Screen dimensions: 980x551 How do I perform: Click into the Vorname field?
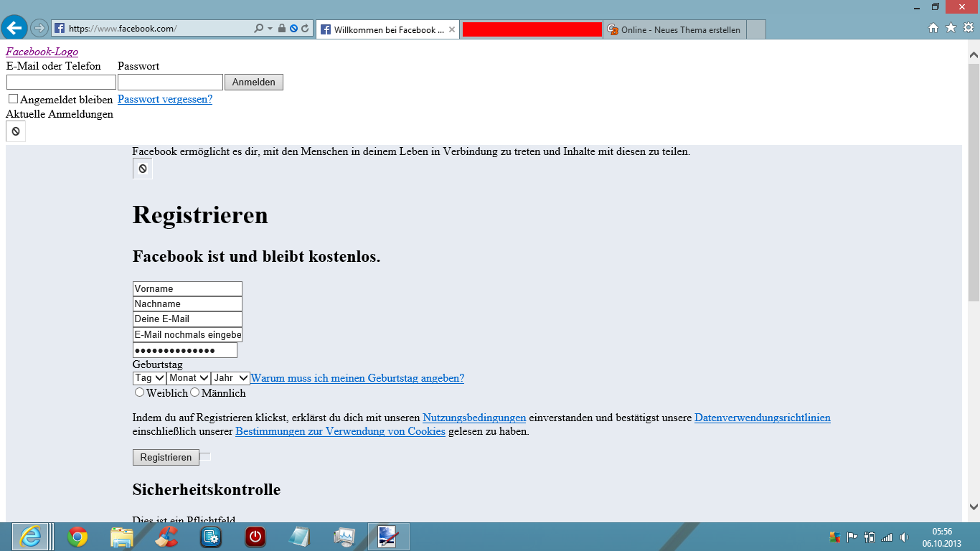(187, 289)
